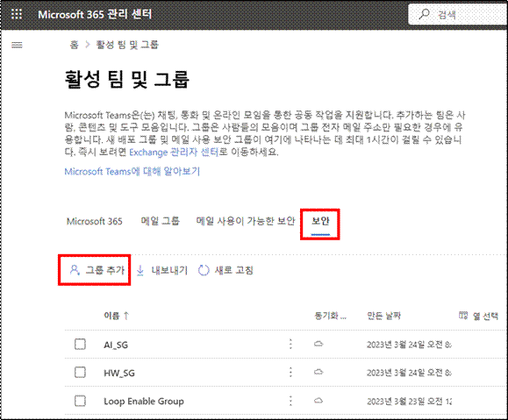Viewport: 508px width, 420px height.
Task: Toggle the hamburger navigation menu
Action: (17, 45)
